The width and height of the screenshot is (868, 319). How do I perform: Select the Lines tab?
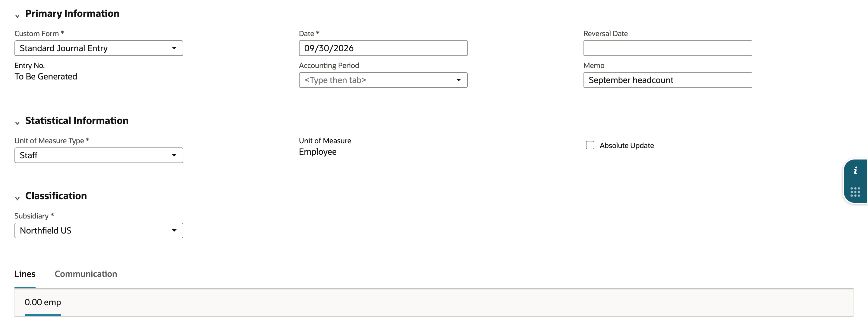(x=25, y=274)
